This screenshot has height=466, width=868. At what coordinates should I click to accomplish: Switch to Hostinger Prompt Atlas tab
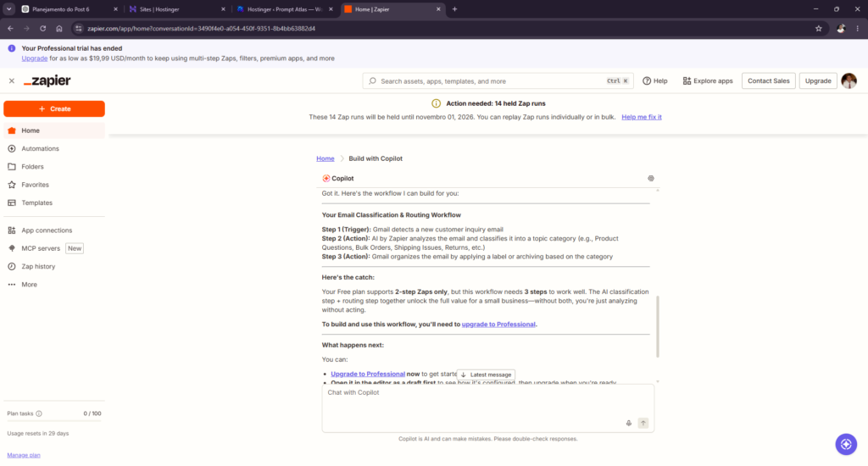tap(284, 9)
